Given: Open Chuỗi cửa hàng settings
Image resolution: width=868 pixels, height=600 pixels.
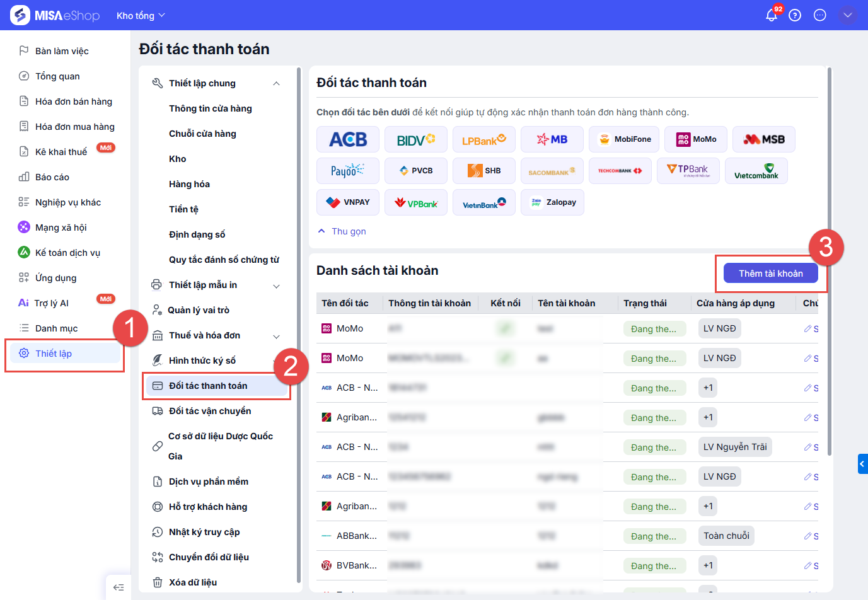Looking at the screenshot, I should point(202,134).
